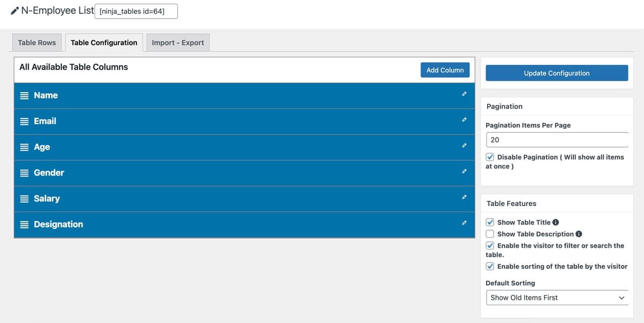Toggle the Show Table Title checkbox
This screenshot has width=644, height=323.
(490, 222)
